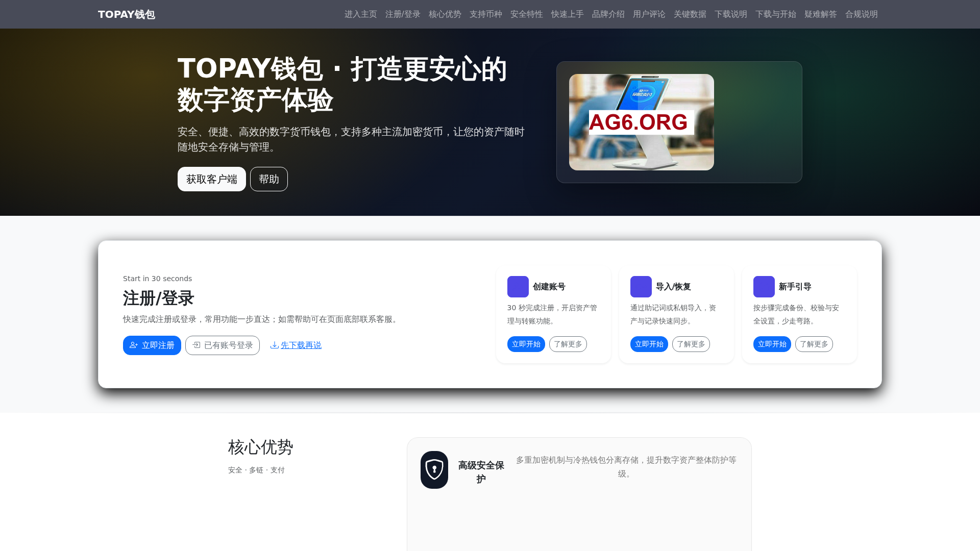
Task: Open 合规说明 nav link
Action: click(861, 14)
